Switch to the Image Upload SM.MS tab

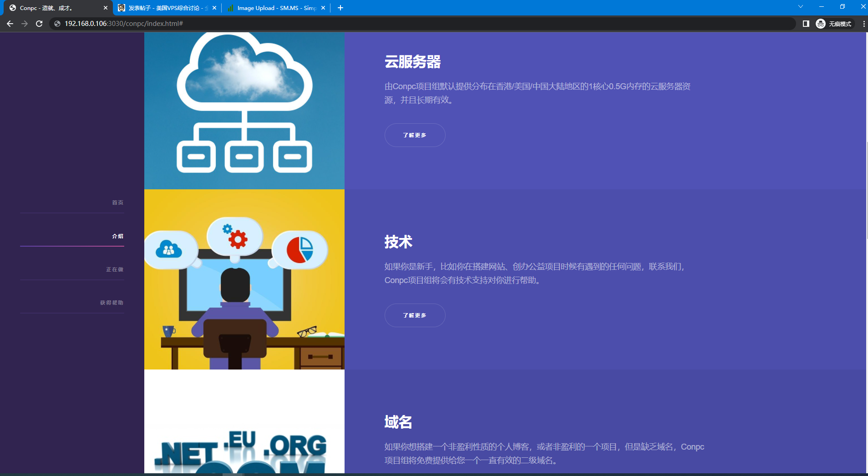(x=276, y=8)
